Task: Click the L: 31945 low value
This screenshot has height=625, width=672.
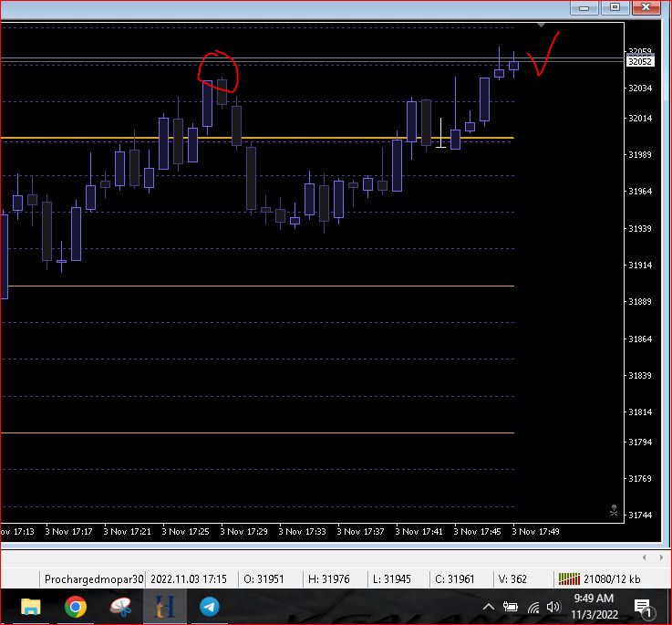Action: point(392,579)
